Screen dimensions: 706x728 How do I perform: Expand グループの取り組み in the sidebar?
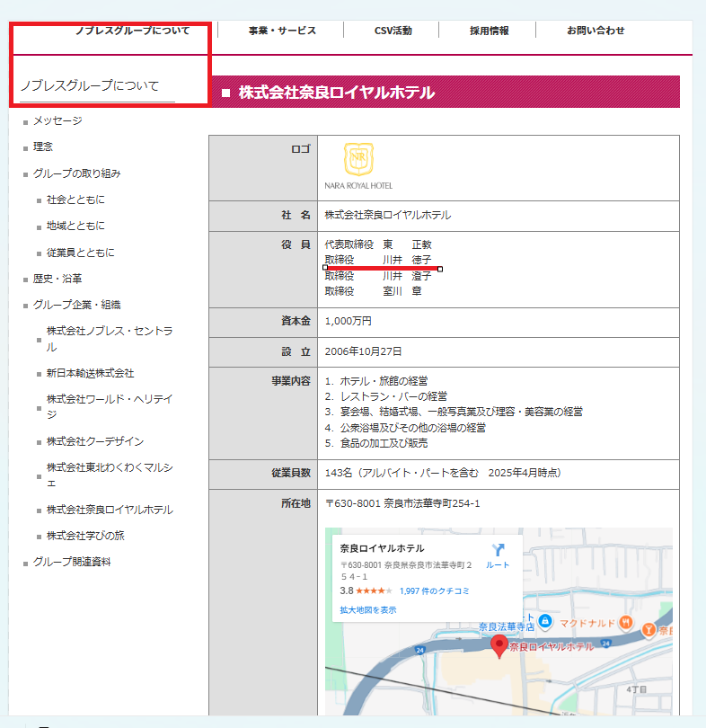[x=77, y=173]
